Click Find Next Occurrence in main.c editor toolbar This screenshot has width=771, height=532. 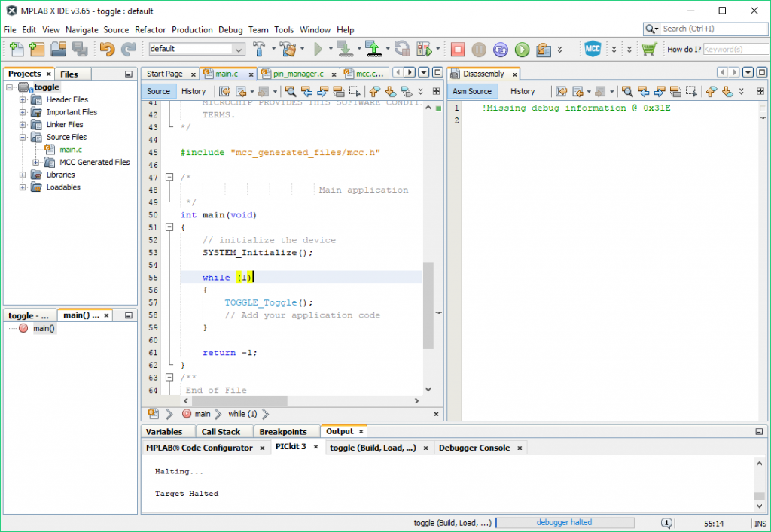point(322,91)
